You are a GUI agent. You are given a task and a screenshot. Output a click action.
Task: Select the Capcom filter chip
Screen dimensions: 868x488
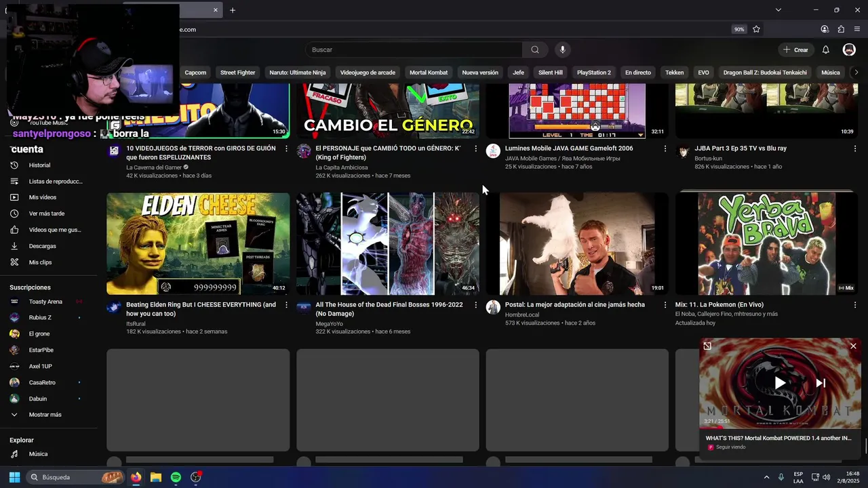[195, 73]
